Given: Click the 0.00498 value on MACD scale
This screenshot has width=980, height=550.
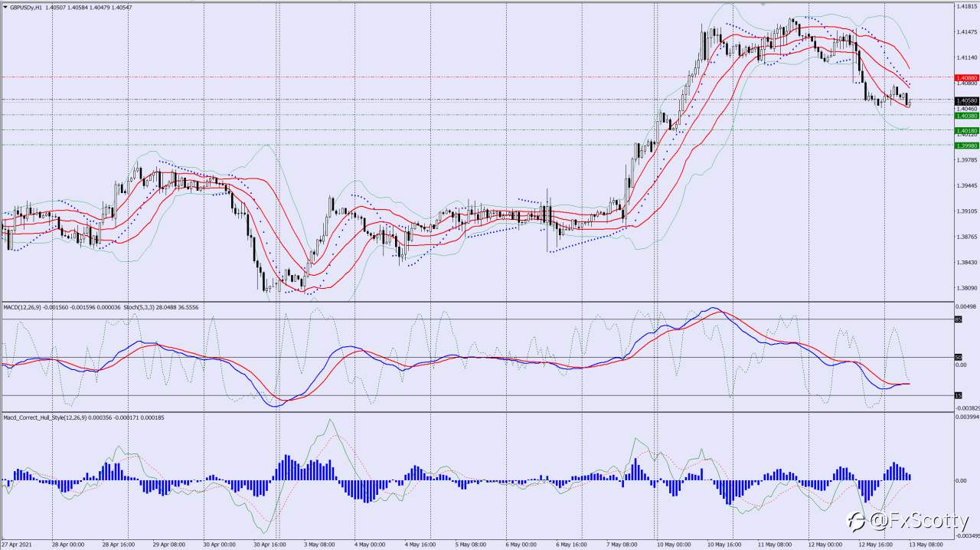Looking at the screenshot, I should pyautogui.click(x=965, y=306).
